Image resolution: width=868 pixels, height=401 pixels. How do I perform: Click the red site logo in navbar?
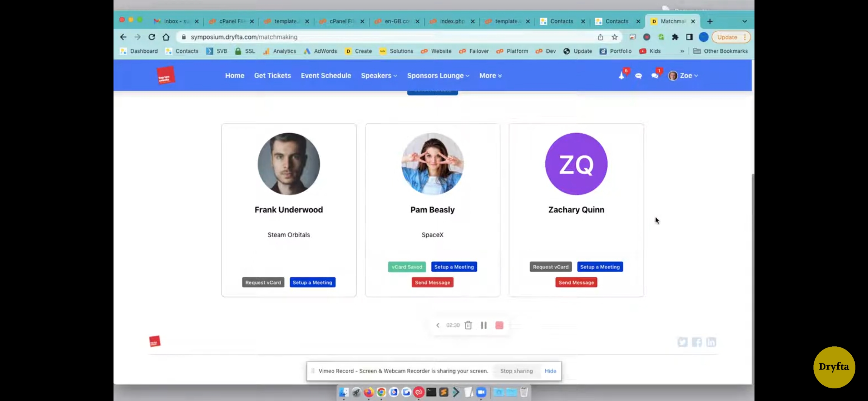coord(165,75)
